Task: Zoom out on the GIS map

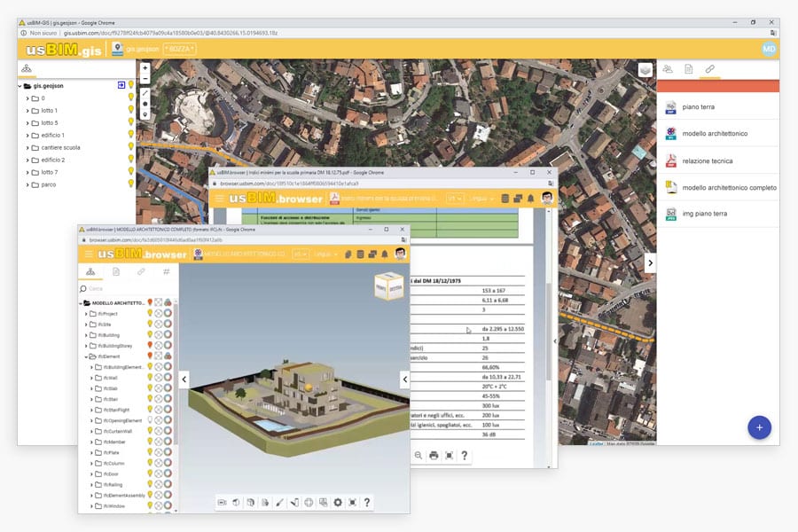Action: click(x=145, y=79)
